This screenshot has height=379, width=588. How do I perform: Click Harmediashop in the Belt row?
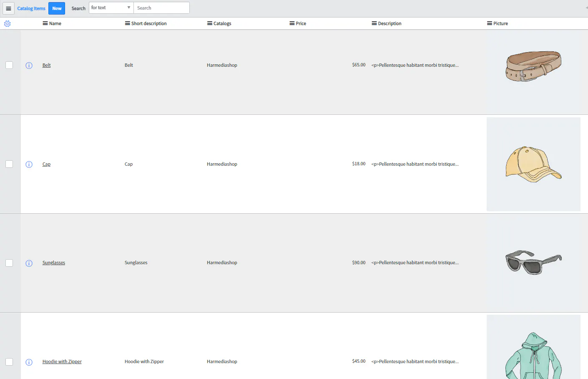click(222, 65)
